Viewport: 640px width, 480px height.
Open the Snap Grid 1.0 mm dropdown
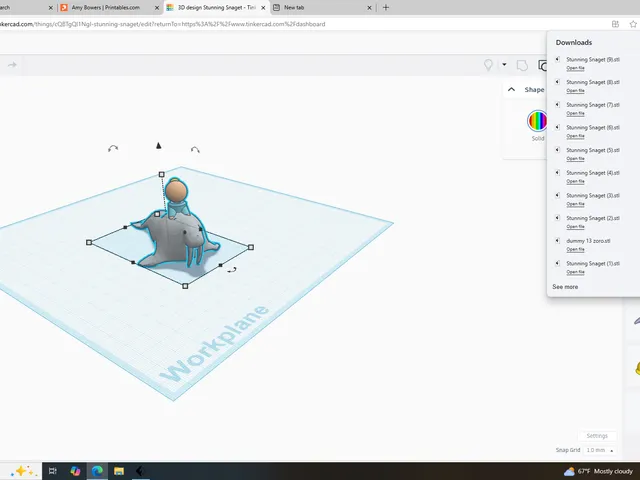tap(600, 450)
